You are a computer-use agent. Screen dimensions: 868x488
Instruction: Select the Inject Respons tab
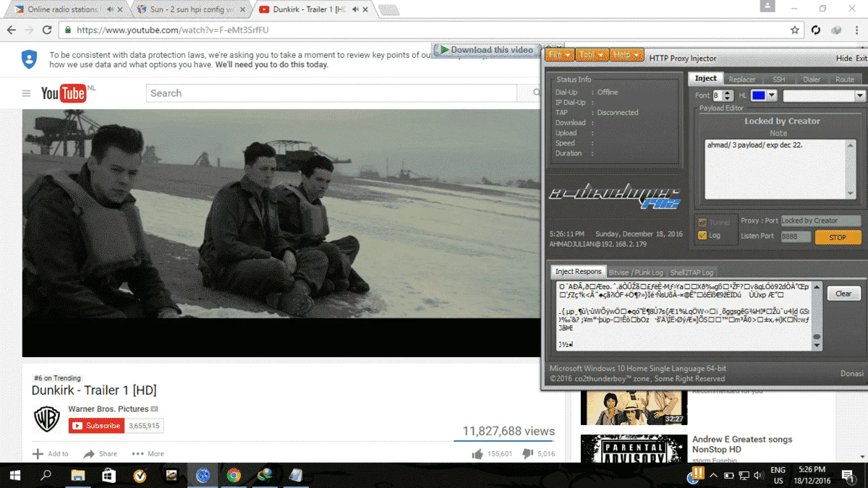click(578, 272)
